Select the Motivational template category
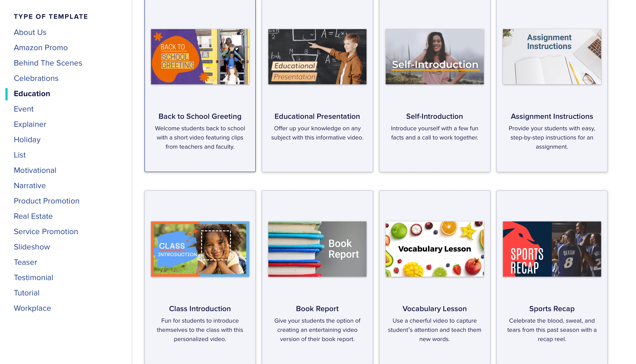 click(x=35, y=170)
